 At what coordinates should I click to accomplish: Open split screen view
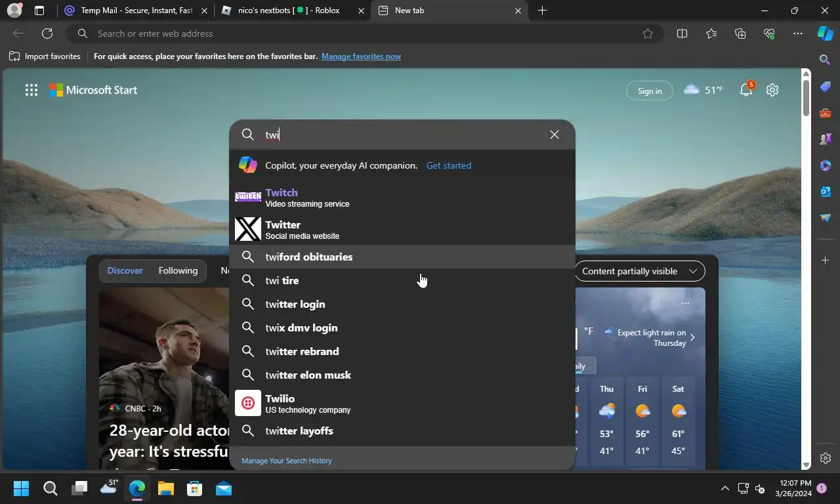[x=682, y=33]
